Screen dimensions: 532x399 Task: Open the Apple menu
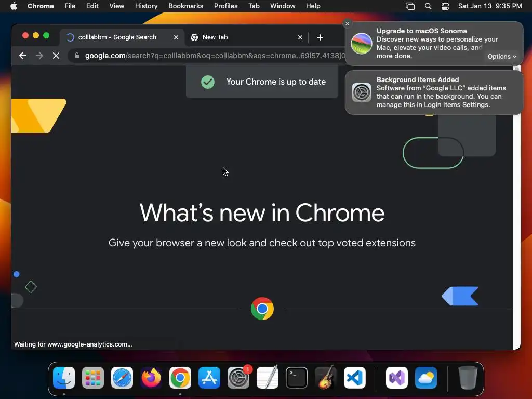point(14,6)
